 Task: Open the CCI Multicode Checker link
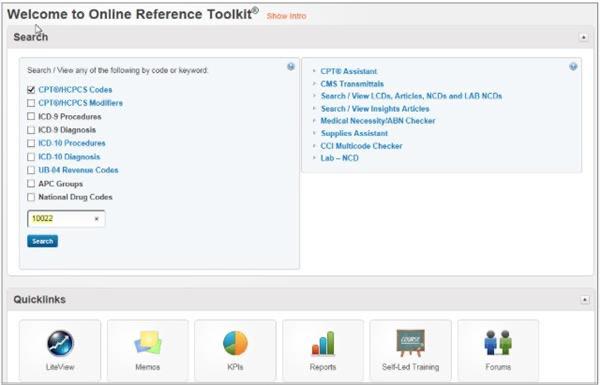pyautogui.click(x=361, y=146)
